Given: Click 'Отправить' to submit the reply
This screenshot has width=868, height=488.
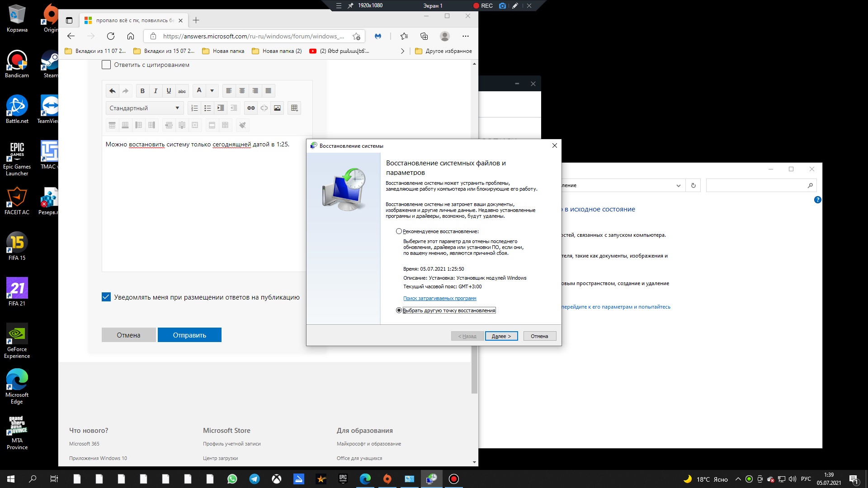Looking at the screenshot, I should point(189,335).
